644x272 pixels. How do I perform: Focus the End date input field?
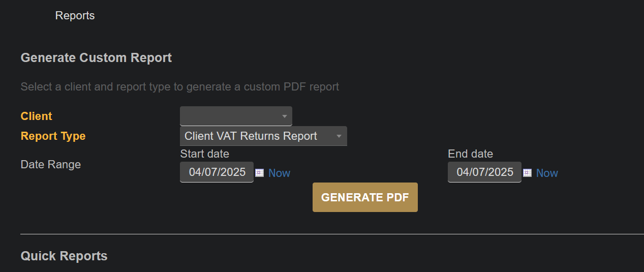[484, 172]
